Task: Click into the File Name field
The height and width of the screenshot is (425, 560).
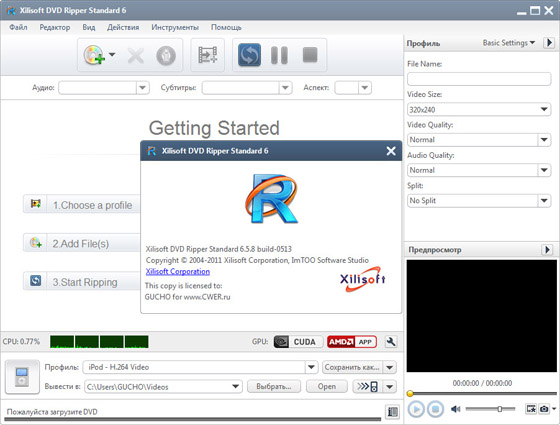Action: click(479, 79)
